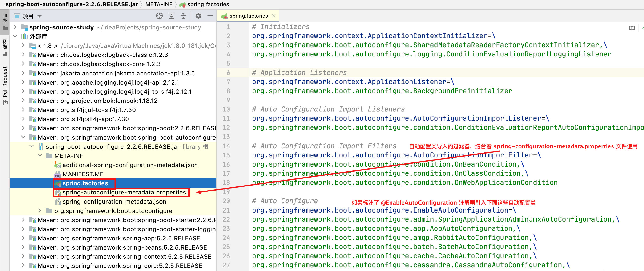The height and width of the screenshot is (271, 644).
Task: Open the Project view dropdown arrow
Action: point(39,16)
